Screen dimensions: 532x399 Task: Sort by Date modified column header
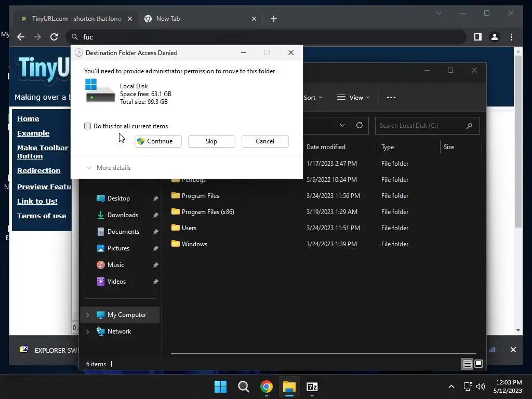coord(340,147)
